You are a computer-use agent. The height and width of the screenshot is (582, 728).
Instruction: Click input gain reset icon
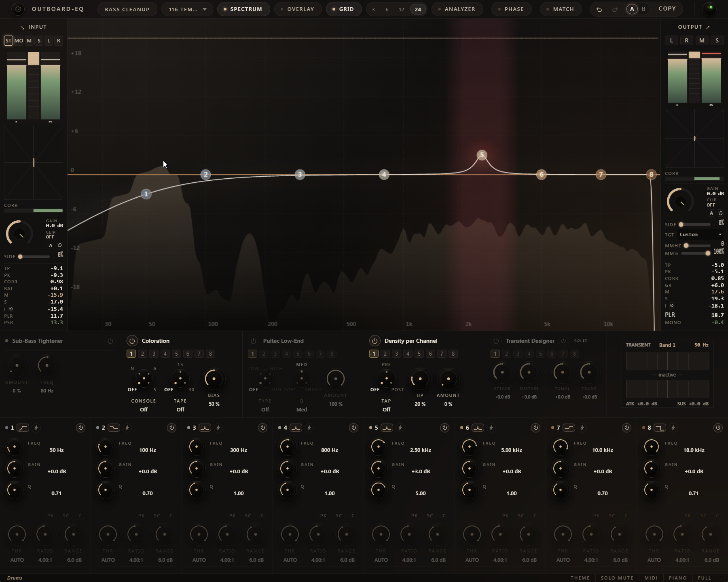click(59, 245)
